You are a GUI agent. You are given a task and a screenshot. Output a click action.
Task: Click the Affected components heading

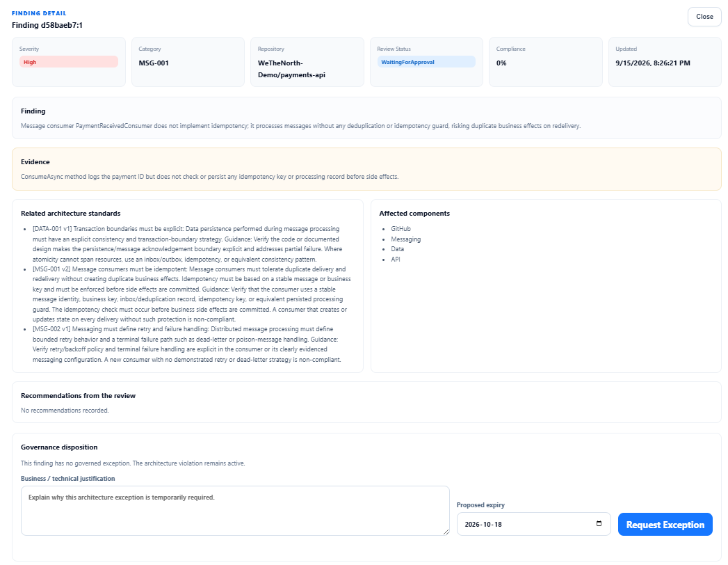coord(414,214)
